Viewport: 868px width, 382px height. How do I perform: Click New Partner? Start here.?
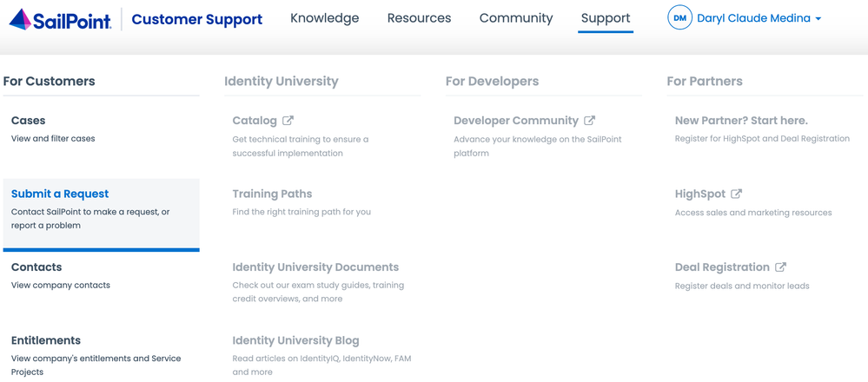coord(741,121)
